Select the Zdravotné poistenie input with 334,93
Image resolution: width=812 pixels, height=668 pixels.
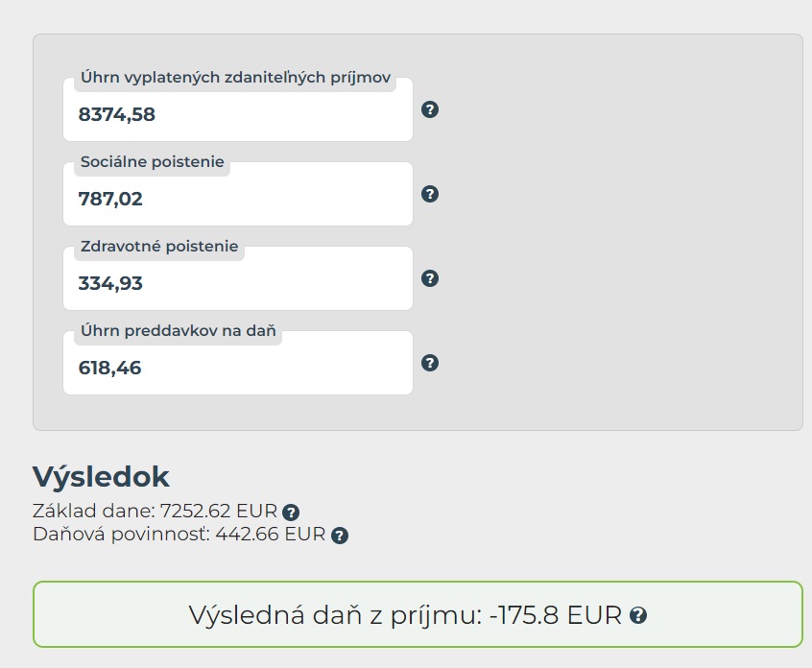[237, 284]
